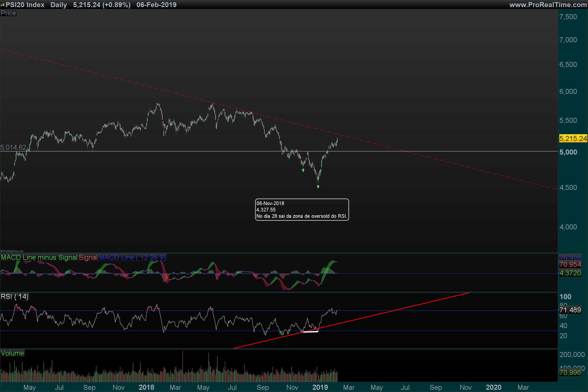Click the blue MACD Line (12 26 9) label

132,257
